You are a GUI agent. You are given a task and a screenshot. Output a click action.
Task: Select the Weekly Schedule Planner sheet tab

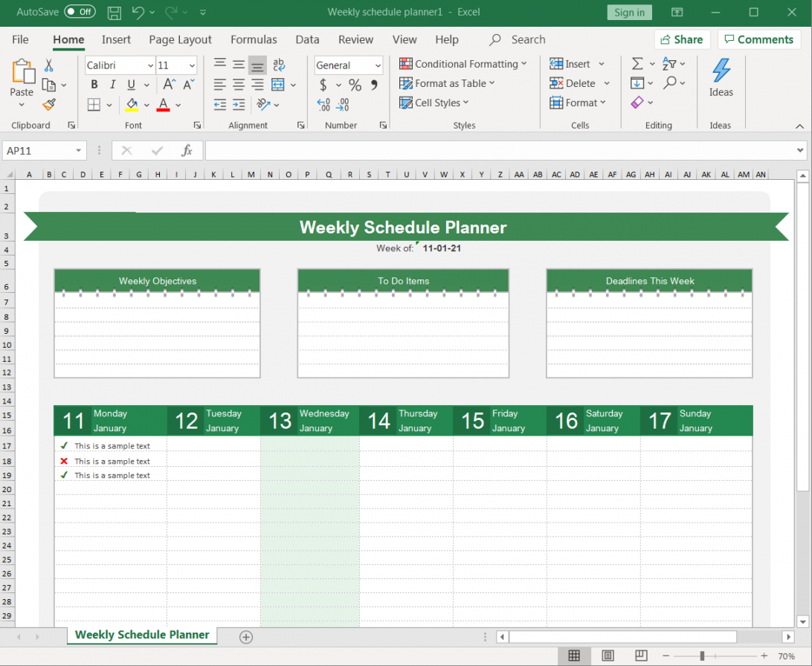(x=142, y=635)
